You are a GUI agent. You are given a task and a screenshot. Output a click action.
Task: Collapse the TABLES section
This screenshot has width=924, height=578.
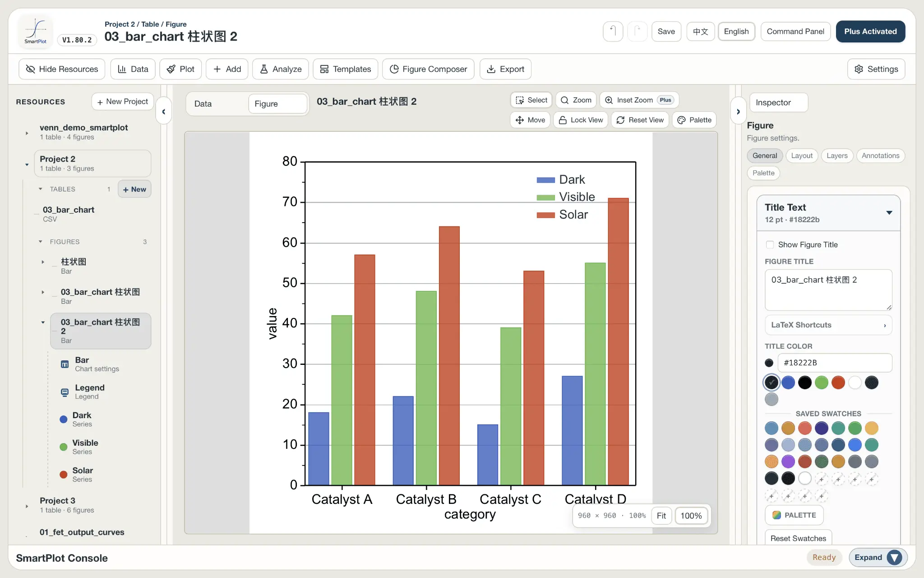tap(41, 189)
